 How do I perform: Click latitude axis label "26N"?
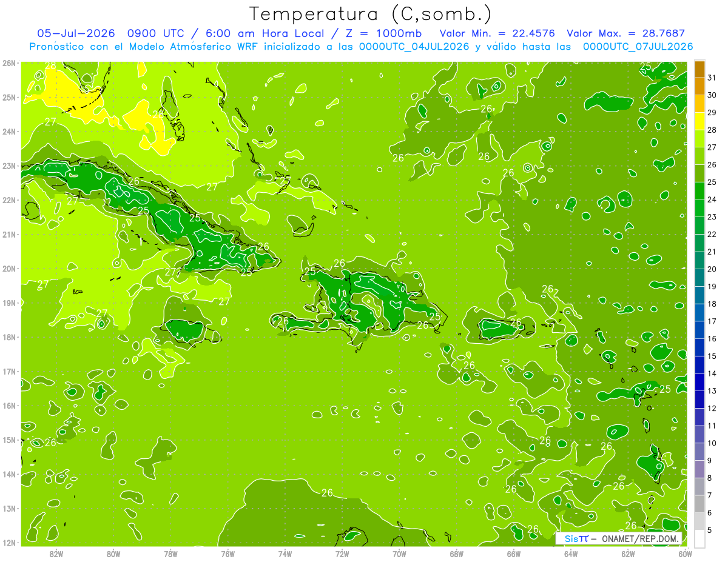(9, 63)
